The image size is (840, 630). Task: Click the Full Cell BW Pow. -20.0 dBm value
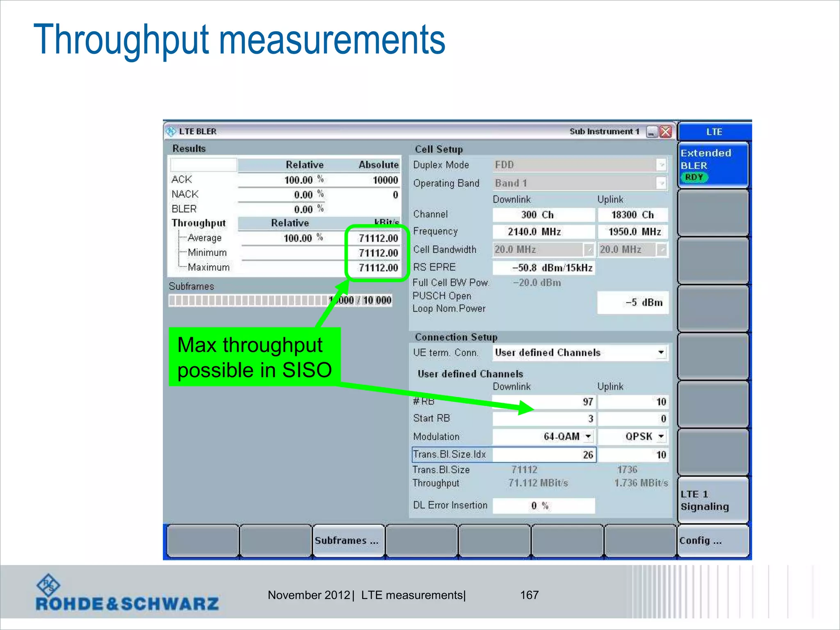point(537,283)
